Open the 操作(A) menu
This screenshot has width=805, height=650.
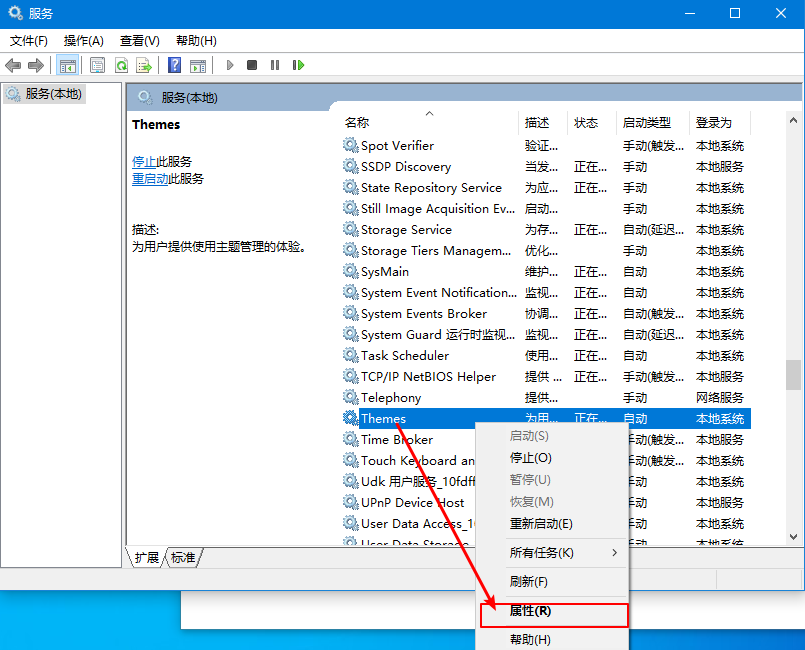click(x=84, y=41)
